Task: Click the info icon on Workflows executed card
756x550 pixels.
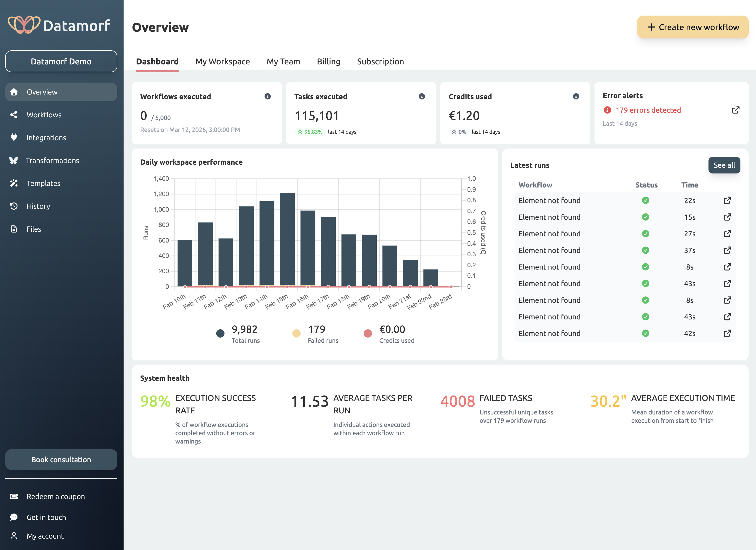Action: 267,96
